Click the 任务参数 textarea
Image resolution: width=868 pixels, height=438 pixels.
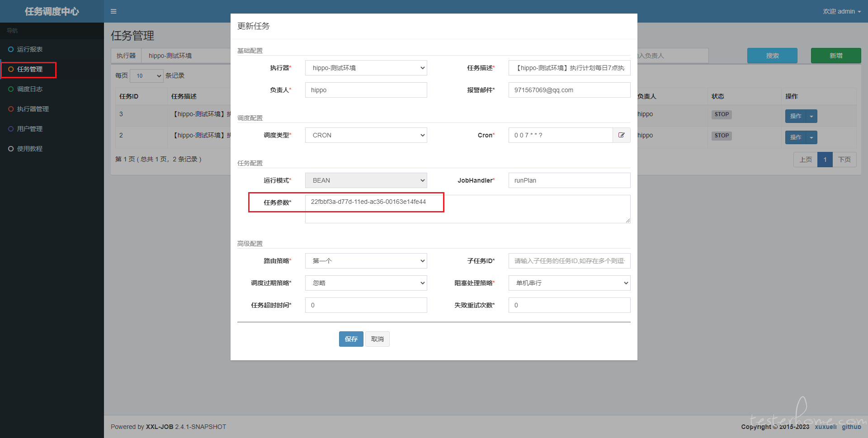468,209
